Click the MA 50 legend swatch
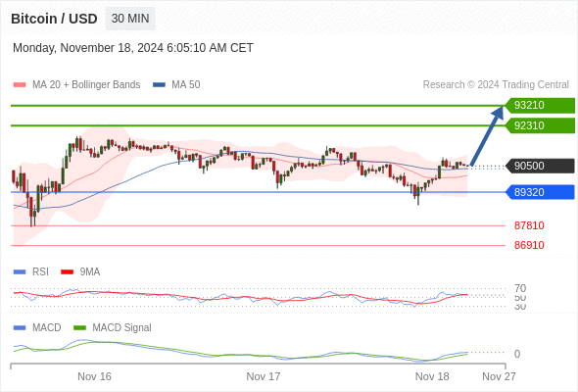The width and height of the screenshot is (578, 392). (159, 85)
